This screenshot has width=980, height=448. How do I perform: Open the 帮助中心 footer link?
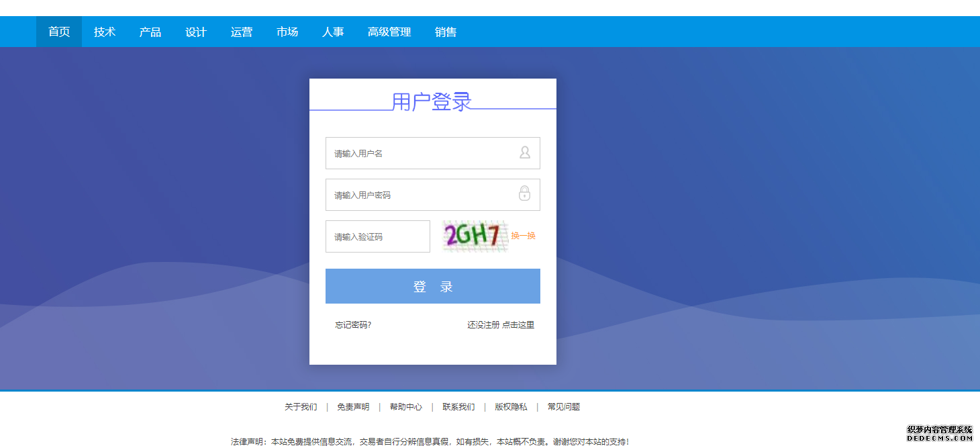pos(406,407)
